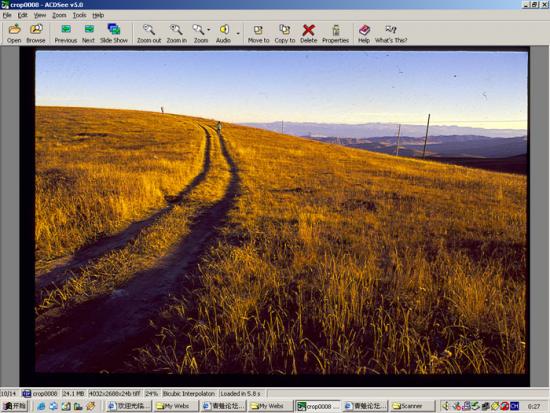The width and height of the screenshot is (550, 413).
Task: Delete the image with red X
Action: click(x=308, y=33)
